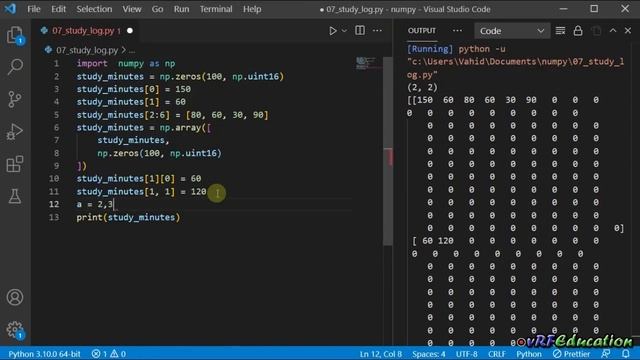Open the Extensions view
This screenshot has width=640, height=360.
click(x=15, y=164)
